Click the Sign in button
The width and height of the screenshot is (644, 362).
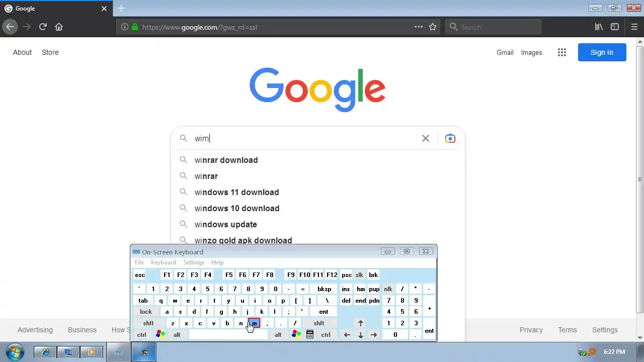click(x=602, y=52)
